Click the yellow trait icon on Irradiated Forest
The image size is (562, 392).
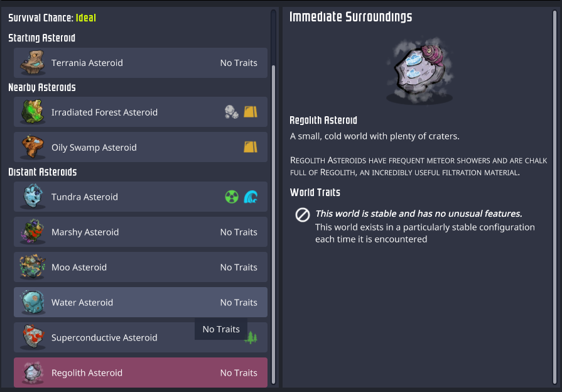251,112
